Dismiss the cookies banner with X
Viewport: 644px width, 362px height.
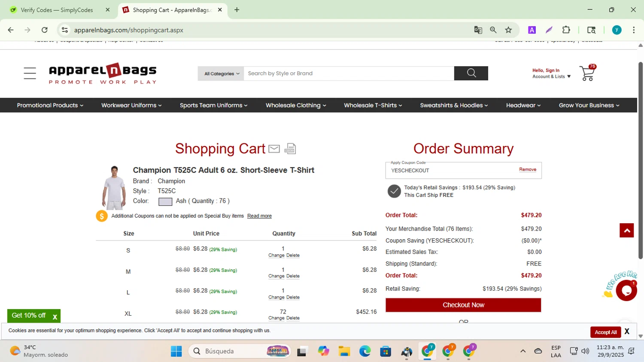(x=627, y=332)
